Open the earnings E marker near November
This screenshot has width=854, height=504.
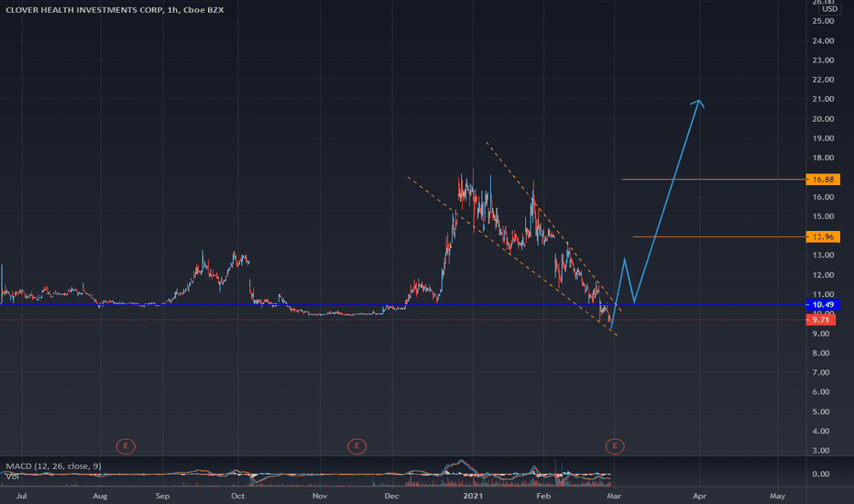point(356,446)
